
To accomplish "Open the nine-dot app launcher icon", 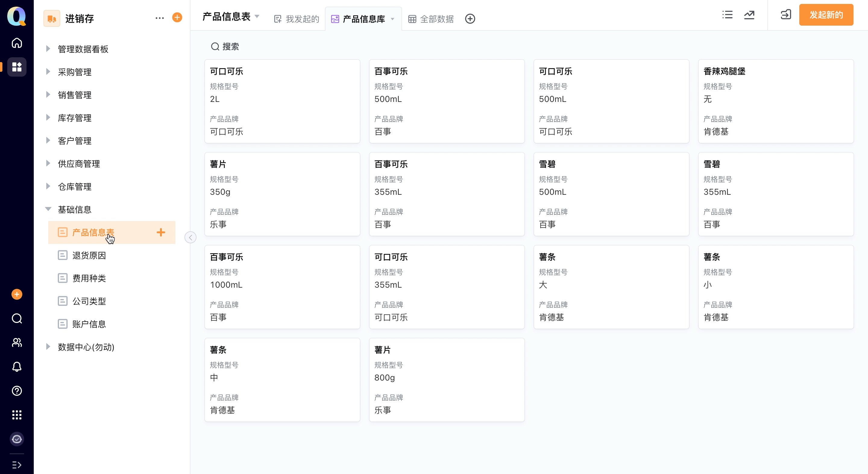I will pyautogui.click(x=17, y=415).
